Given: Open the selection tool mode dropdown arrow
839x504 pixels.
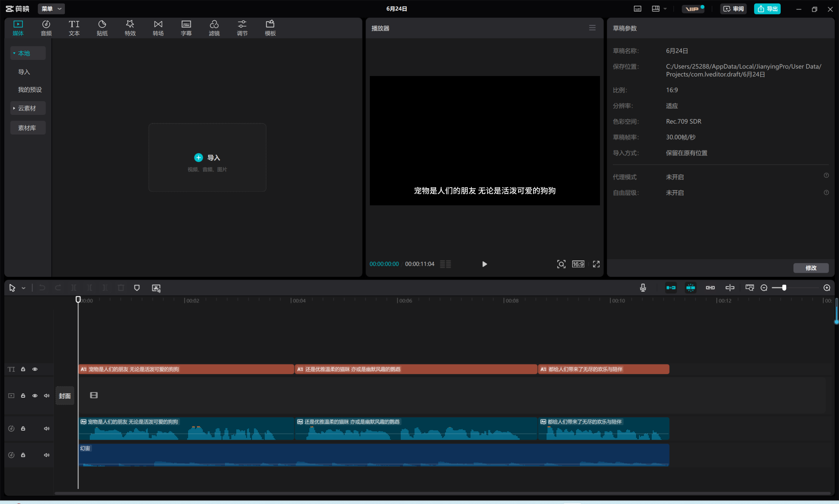Looking at the screenshot, I should pos(24,288).
